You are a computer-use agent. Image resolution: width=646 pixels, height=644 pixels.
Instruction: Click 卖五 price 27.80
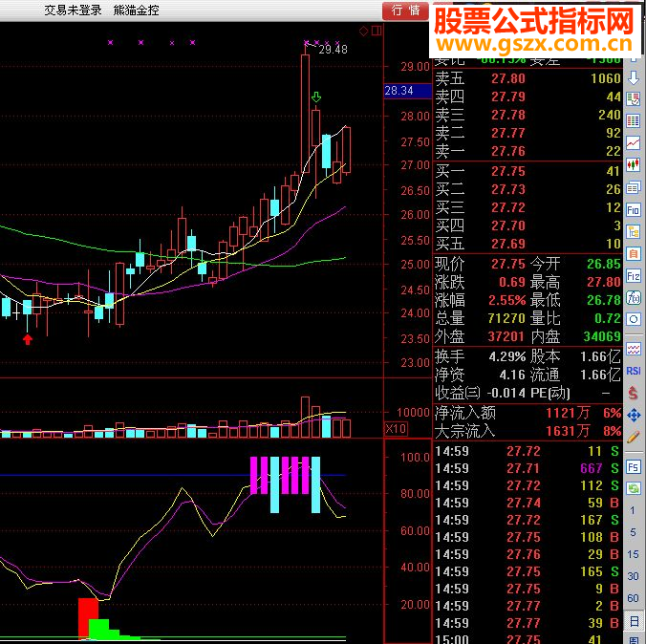tap(508, 78)
